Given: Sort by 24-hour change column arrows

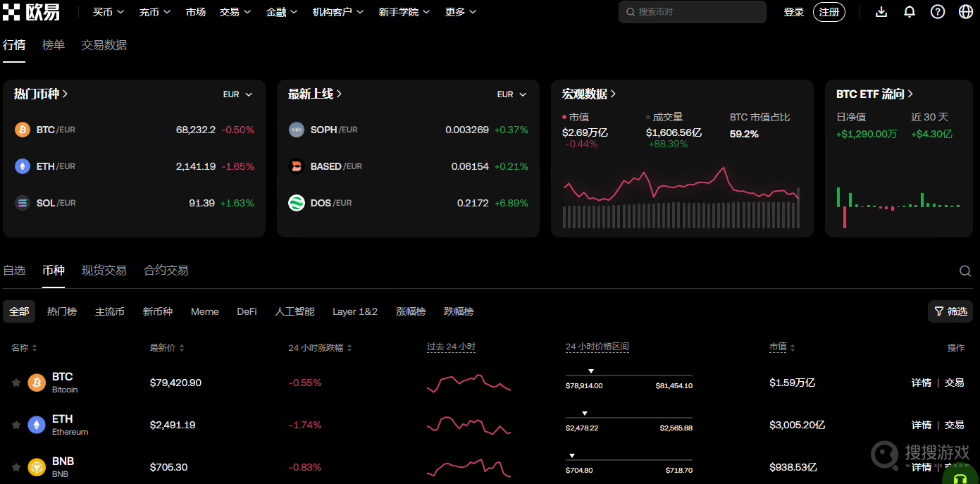Looking at the screenshot, I should click(x=349, y=348).
